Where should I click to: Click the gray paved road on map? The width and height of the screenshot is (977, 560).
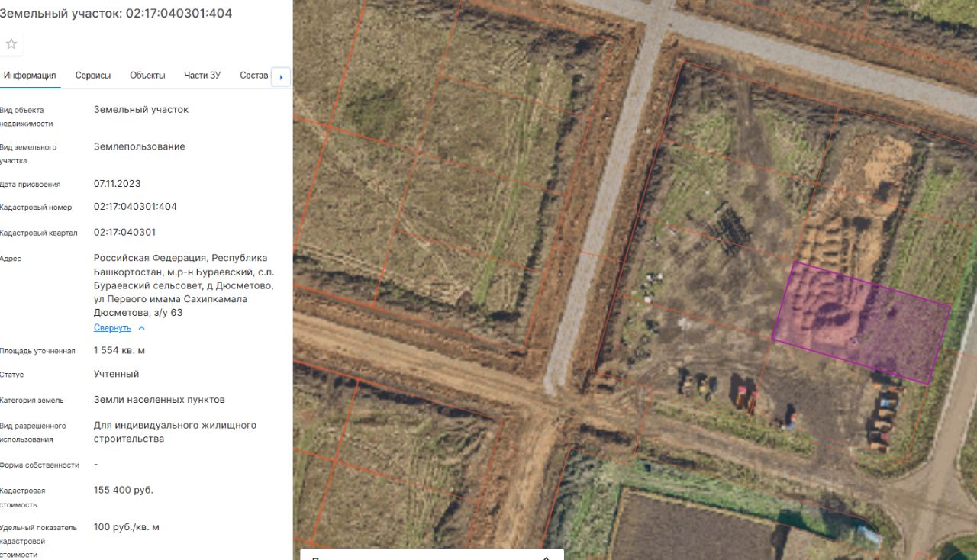(x=603, y=206)
